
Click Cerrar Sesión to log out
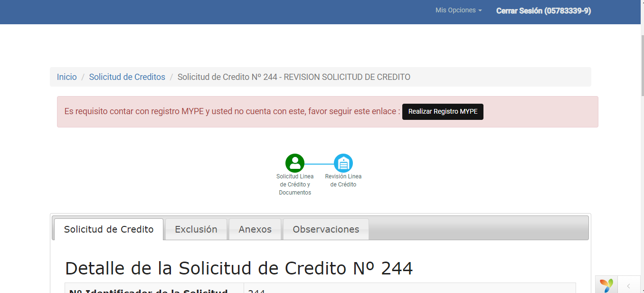[543, 11]
